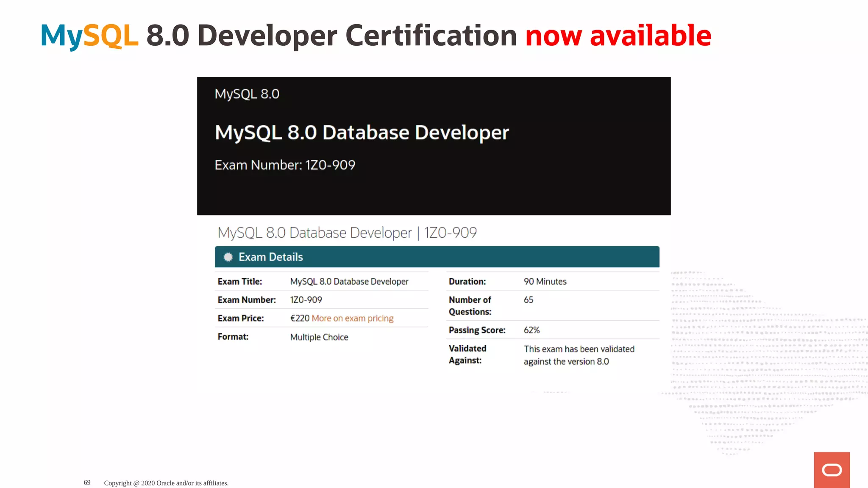Open the 'More on exam pricing' link
Viewport: 868px width, 488px height.
[x=352, y=318]
